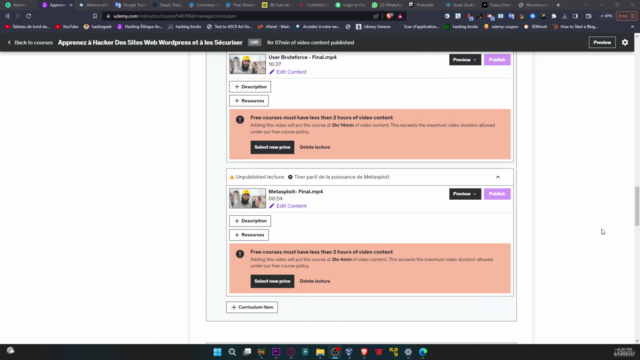
Task: Delete lecture in Metasploit warning
Action: point(315,281)
